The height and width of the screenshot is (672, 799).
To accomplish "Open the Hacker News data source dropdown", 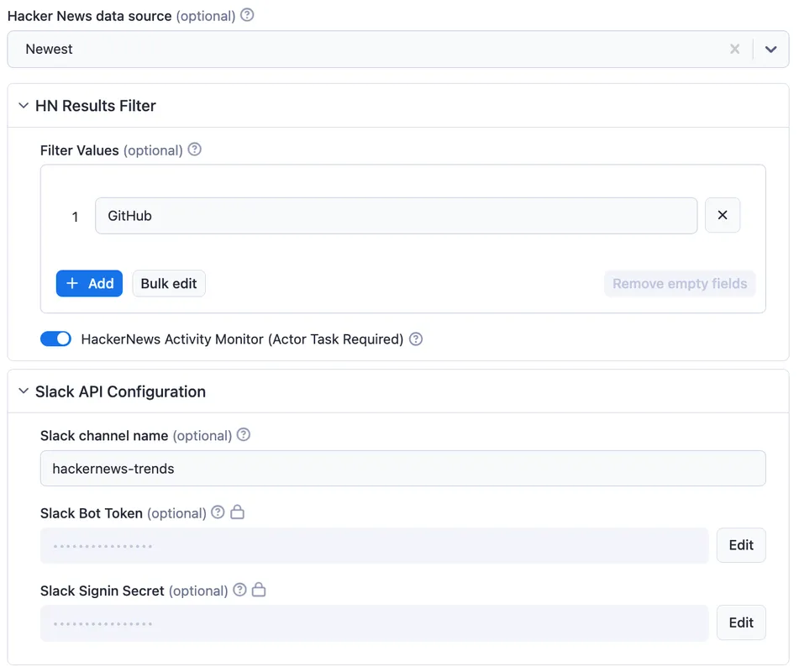I will [x=770, y=49].
